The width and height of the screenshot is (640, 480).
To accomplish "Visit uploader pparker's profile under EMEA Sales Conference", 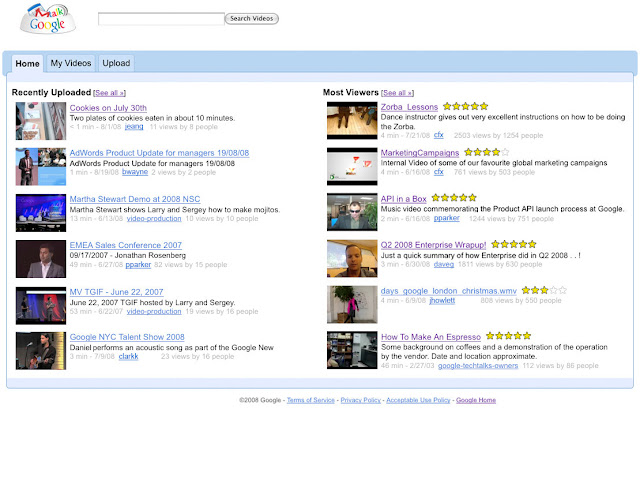I will 138,265.
